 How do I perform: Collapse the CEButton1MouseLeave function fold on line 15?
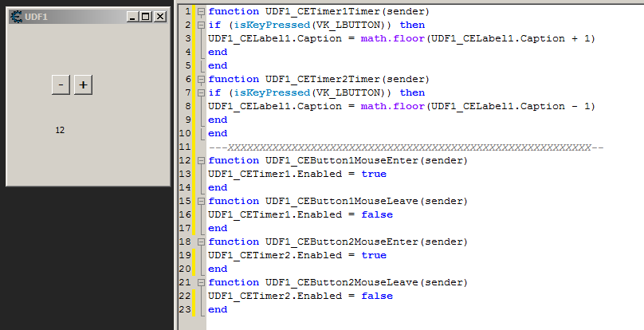[x=201, y=202]
